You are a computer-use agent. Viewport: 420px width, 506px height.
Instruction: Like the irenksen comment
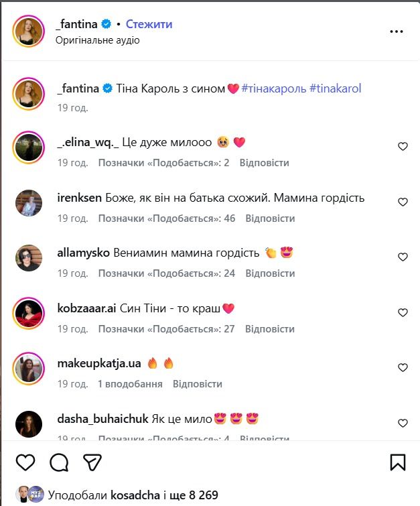403,202
